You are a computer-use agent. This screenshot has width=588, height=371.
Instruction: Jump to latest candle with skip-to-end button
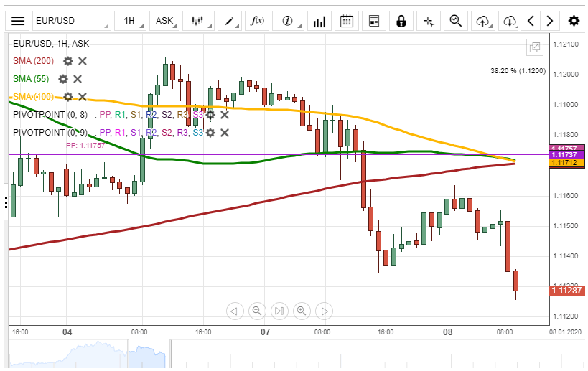click(x=279, y=311)
